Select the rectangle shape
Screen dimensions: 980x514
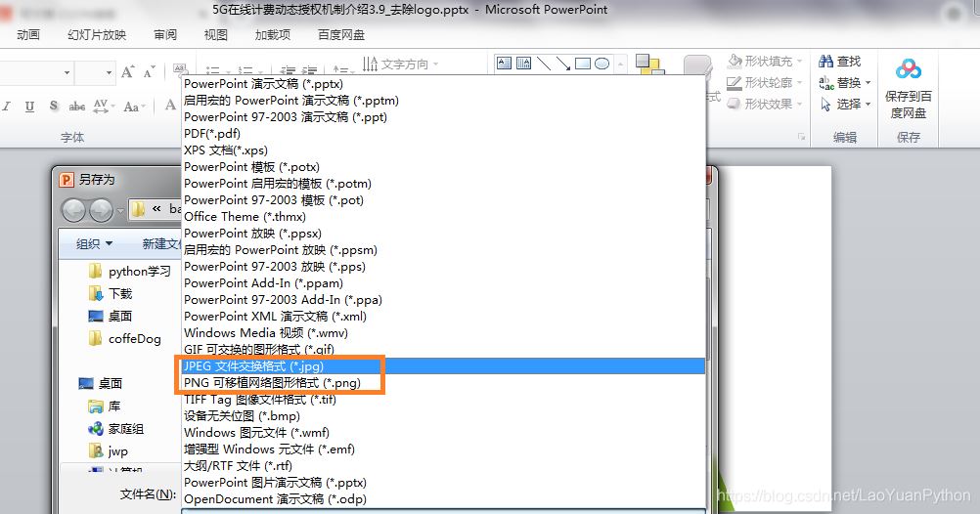583,64
